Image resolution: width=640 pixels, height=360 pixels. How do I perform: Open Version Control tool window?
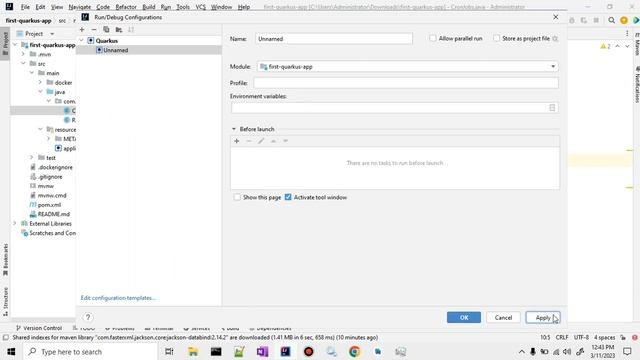coord(39,328)
